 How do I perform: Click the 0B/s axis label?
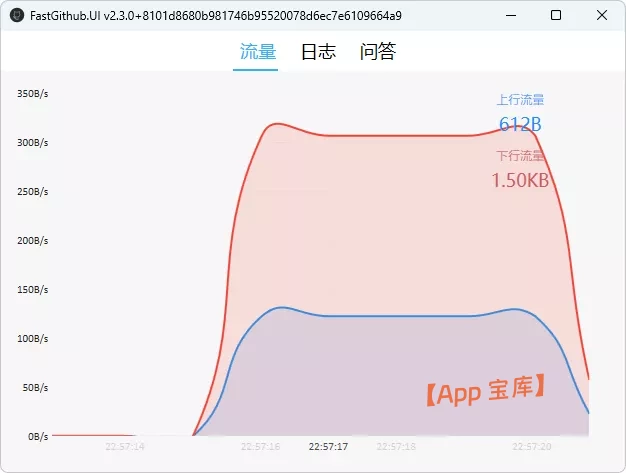click(38, 437)
